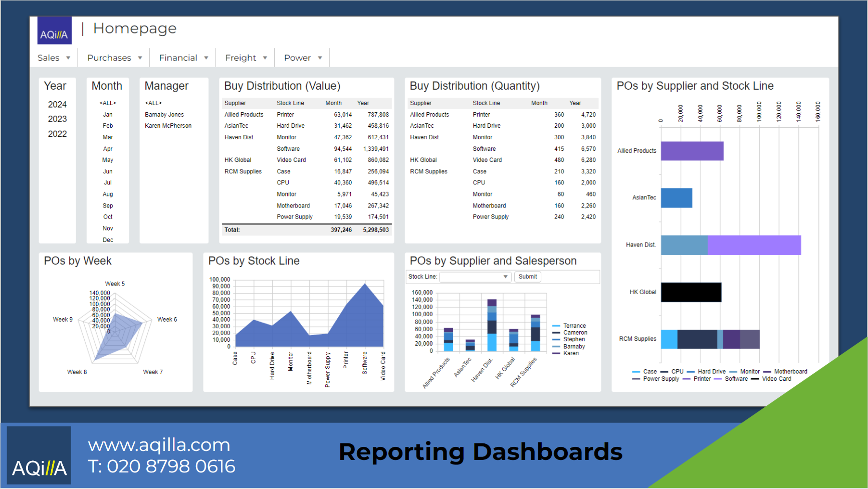Click the Video Card legend color swatch
This screenshot has height=489, width=868.
click(x=755, y=379)
